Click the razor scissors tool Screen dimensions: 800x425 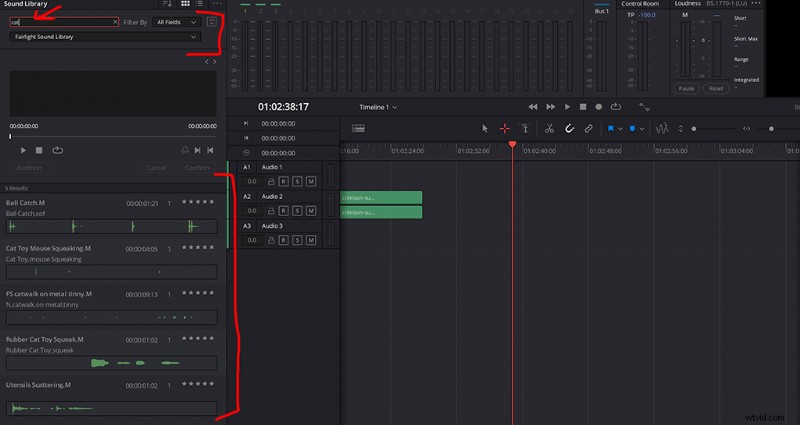pos(549,129)
